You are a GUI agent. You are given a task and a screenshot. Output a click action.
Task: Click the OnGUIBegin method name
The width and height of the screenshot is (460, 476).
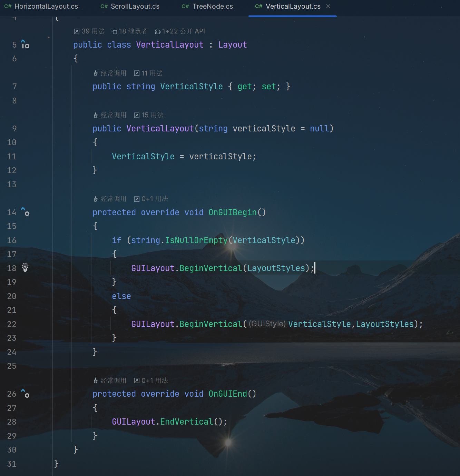233,212
